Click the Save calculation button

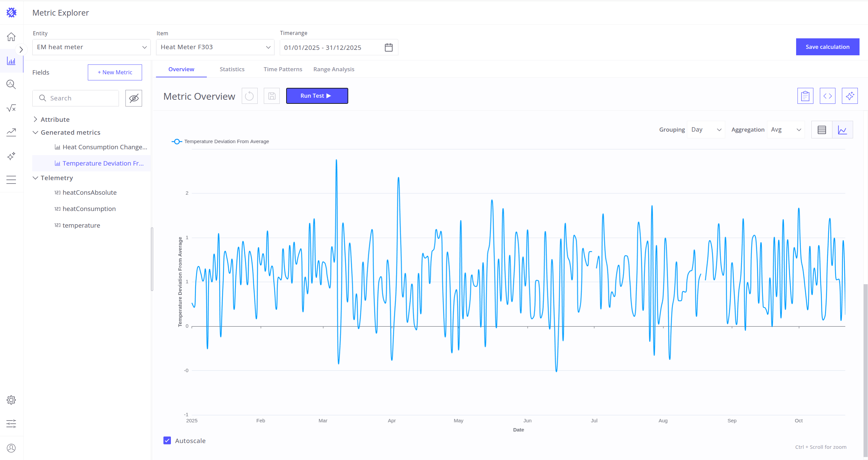coord(827,47)
